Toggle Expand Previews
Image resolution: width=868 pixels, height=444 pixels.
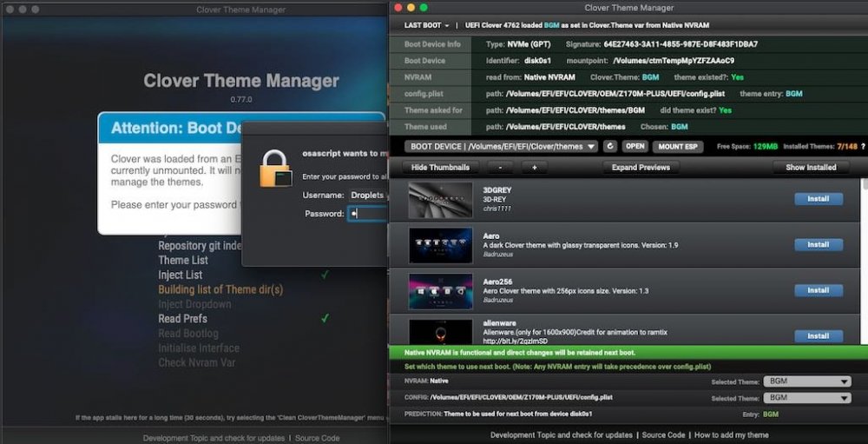pos(641,168)
